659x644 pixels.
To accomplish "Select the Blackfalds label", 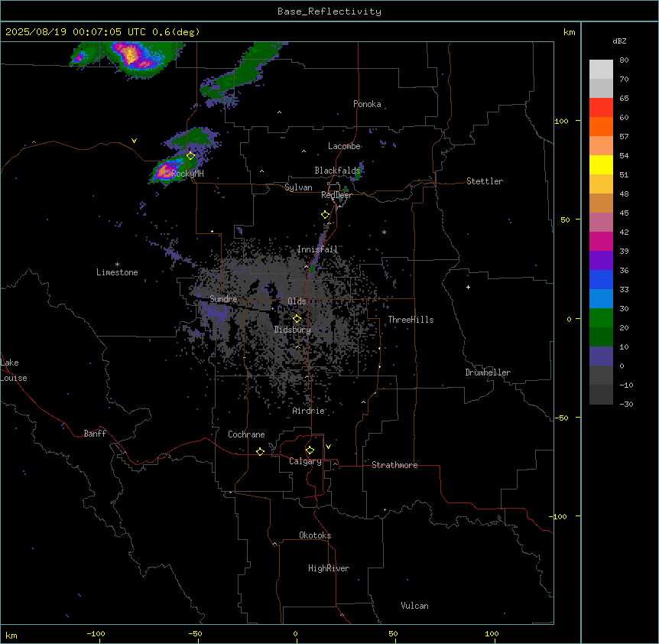I will [337, 171].
